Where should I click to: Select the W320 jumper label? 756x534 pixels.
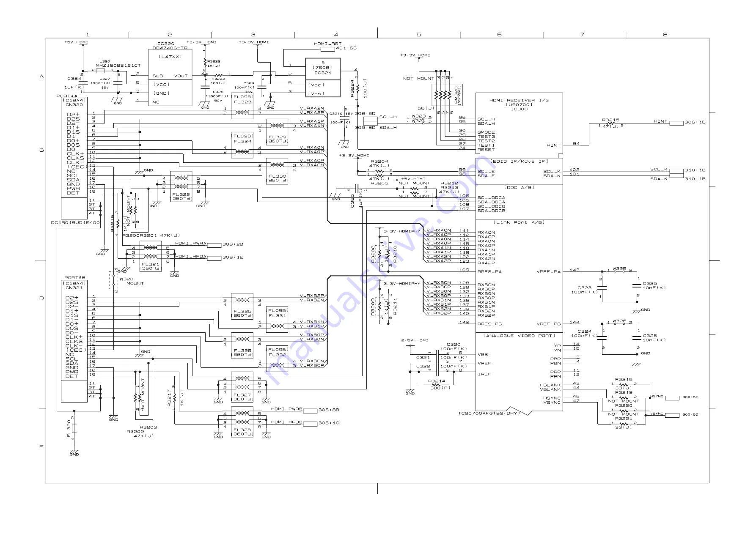(x=126, y=279)
